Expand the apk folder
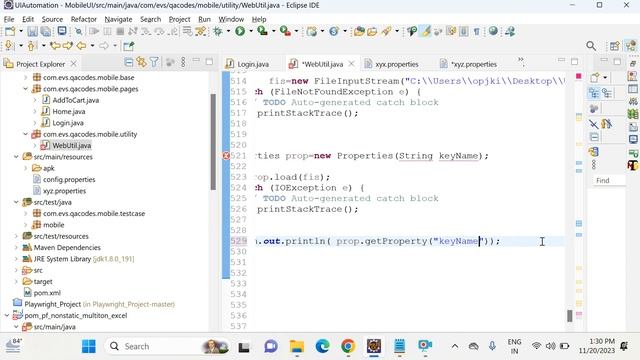 [x=25, y=168]
